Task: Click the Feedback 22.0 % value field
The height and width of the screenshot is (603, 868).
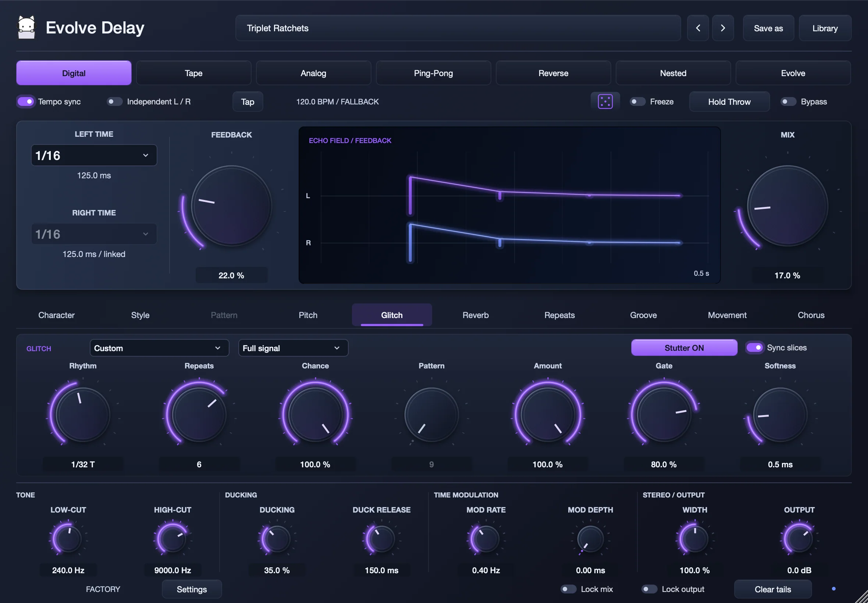Action: (231, 275)
